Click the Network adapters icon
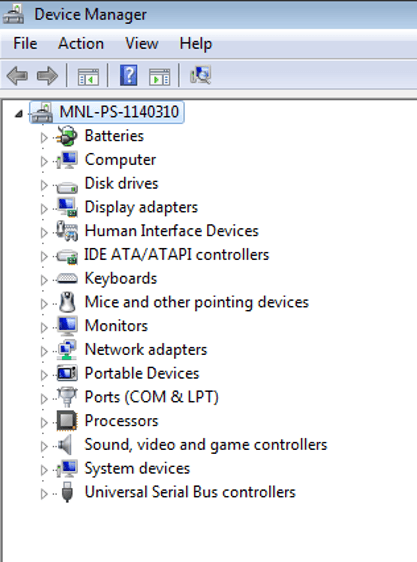This screenshot has width=417, height=562. click(67, 349)
